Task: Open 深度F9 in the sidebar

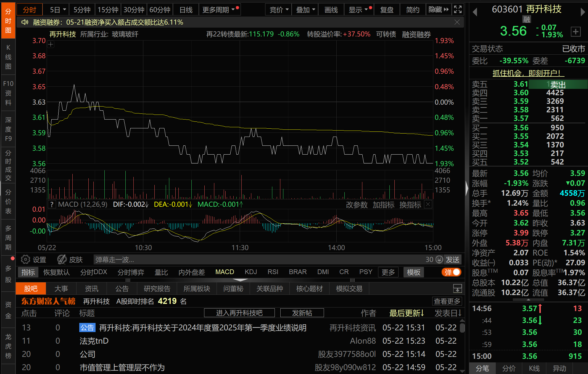Action: (8, 129)
